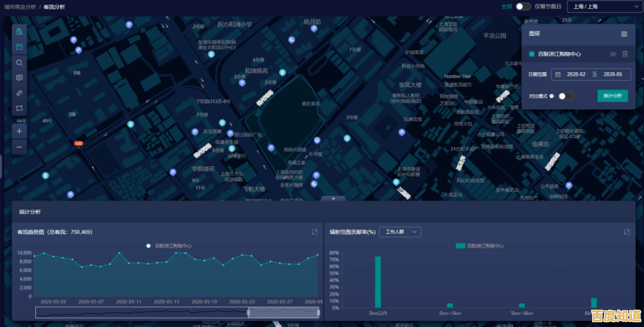
Task: Click the 城市商业分析 breadcrumb link
Action: [20, 7]
